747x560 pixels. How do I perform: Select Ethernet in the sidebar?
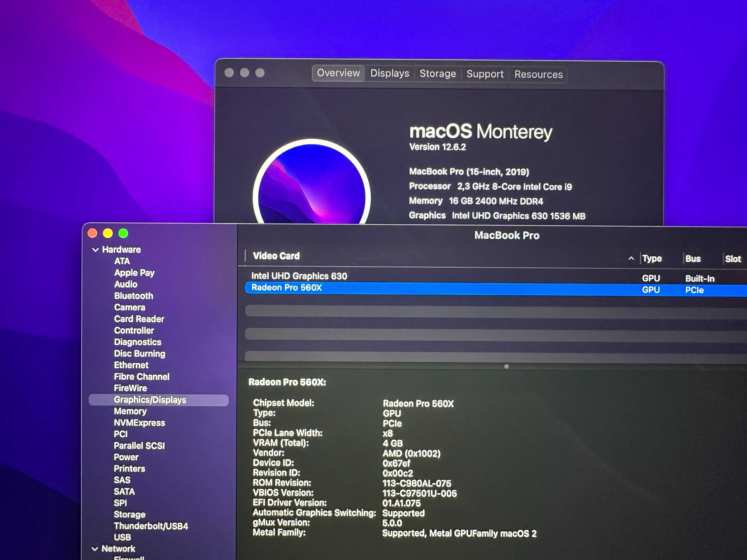(131, 365)
